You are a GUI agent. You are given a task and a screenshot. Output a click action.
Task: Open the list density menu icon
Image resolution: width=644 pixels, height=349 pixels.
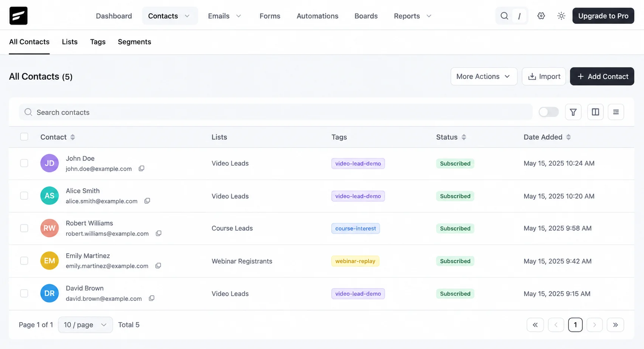point(616,112)
